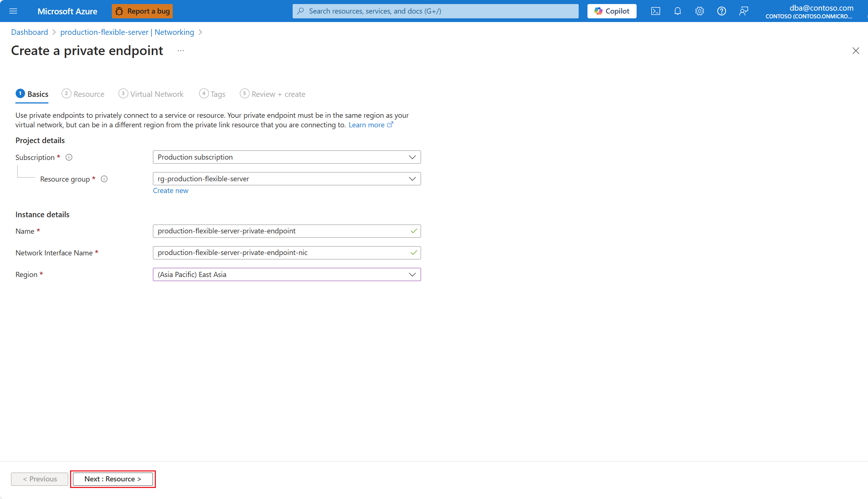
Task: Click the Name input field
Action: pos(282,231)
